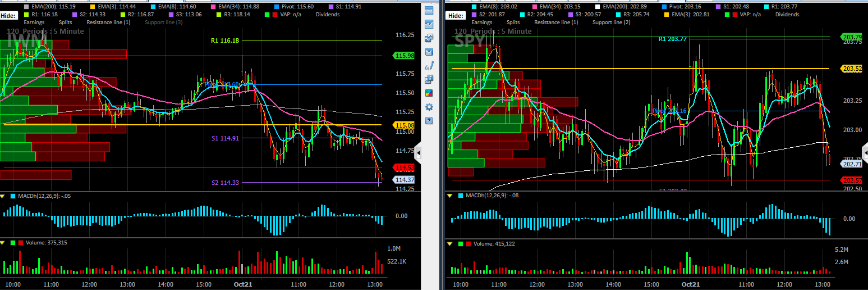Toggle S3 200.57 legend on SPY chart
868x290 pixels.
pos(585,14)
